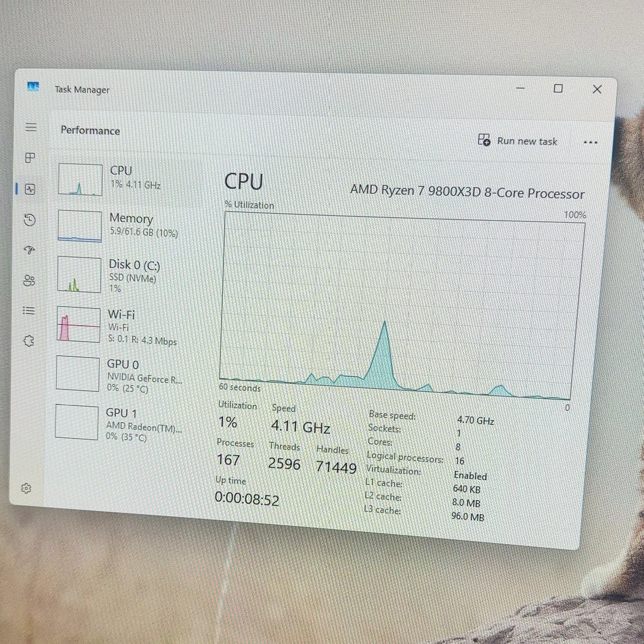Viewport: 644px width, 644px height.
Task: Click the Memory mini graph thumbnail
Action: pyautogui.click(x=79, y=226)
